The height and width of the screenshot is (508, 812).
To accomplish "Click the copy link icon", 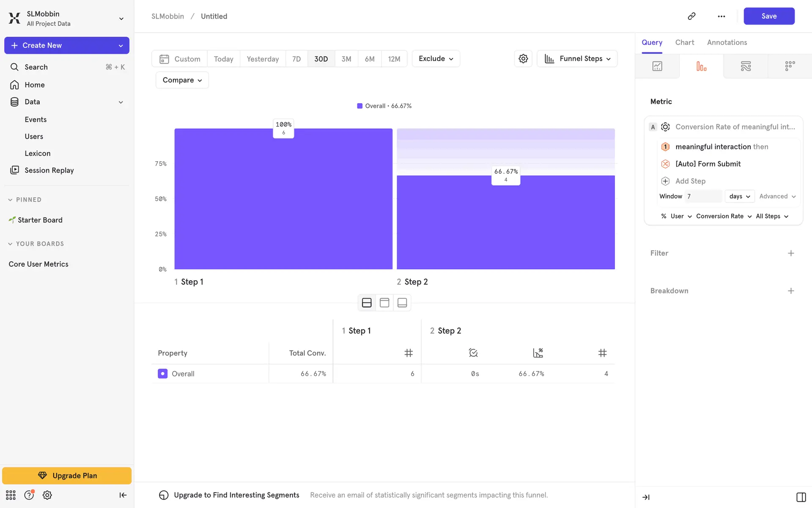I will (691, 16).
